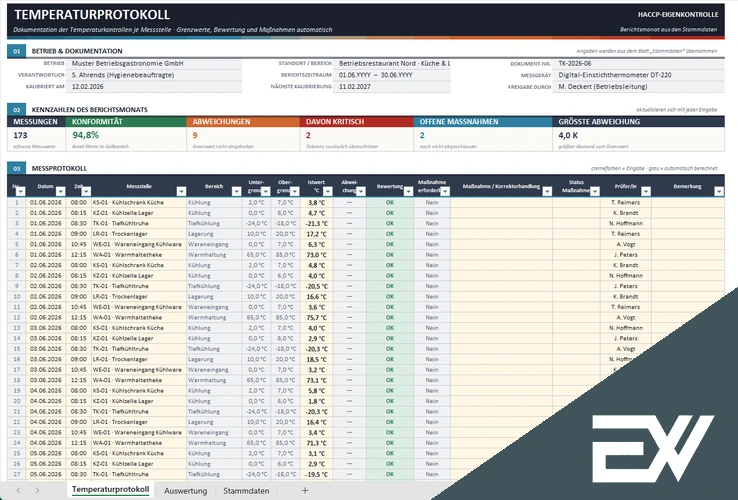Switch to the Auswertung sheet tab

(x=185, y=491)
